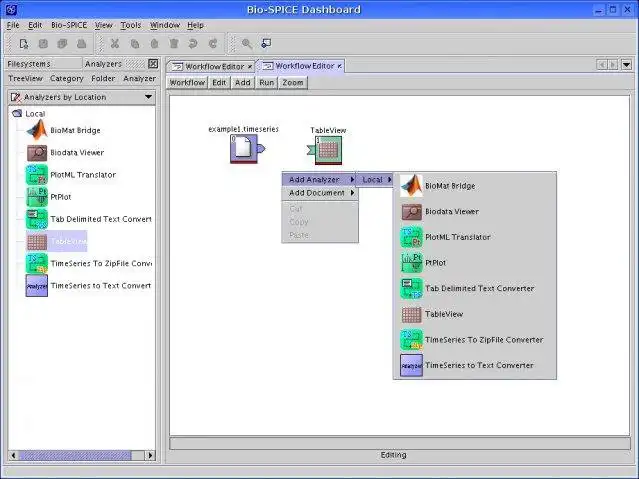Choose PtPlot icon in the Local submenu
The image size is (639, 479).
click(411, 263)
